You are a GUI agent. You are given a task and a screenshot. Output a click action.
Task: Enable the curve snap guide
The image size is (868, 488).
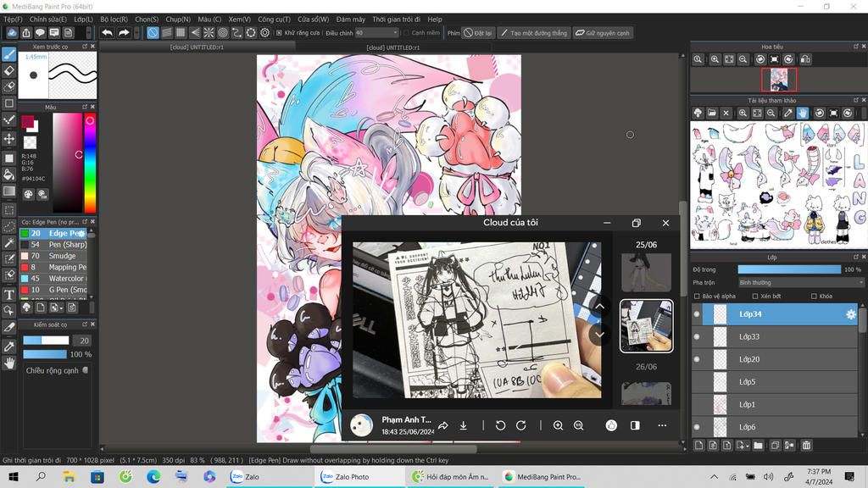[x=236, y=33]
